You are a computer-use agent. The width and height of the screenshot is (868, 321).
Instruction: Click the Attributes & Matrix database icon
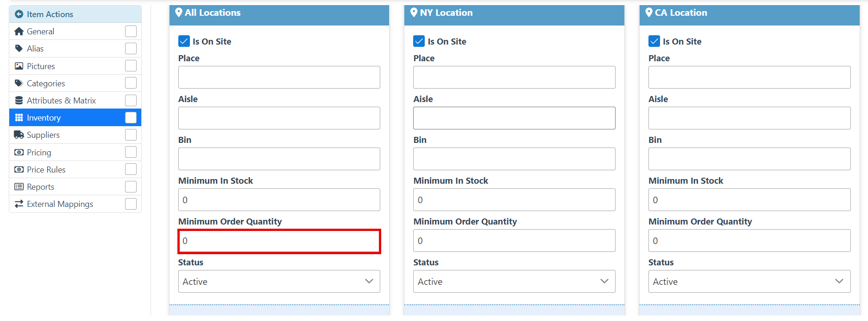[x=19, y=101]
